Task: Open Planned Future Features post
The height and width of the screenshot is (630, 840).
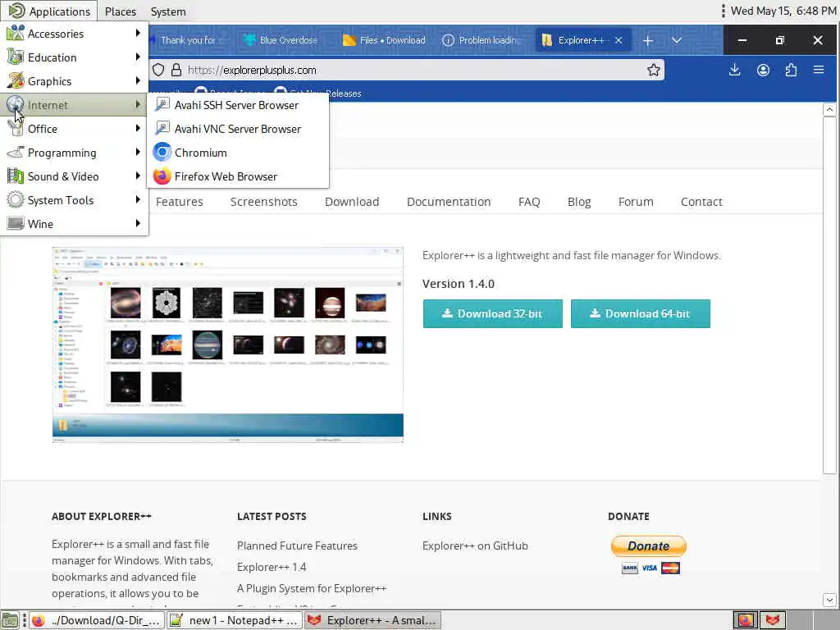Action: tap(297, 546)
